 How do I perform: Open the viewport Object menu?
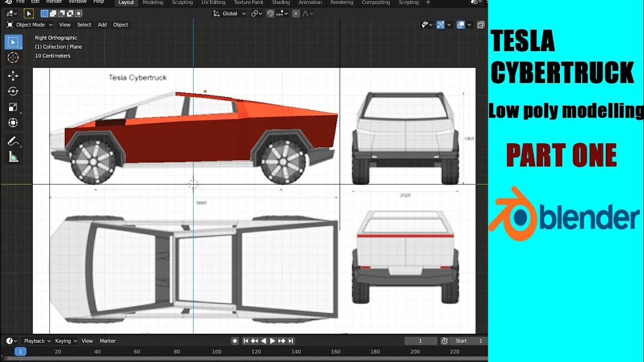point(121,25)
